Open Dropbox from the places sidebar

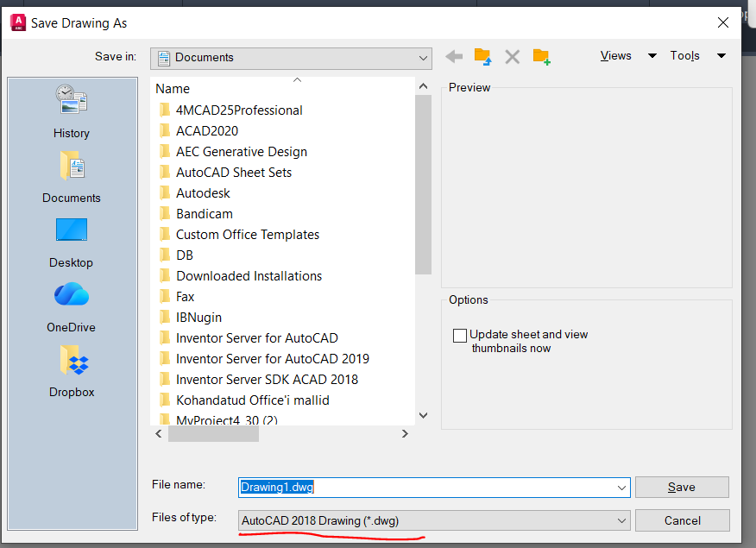pos(72,370)
